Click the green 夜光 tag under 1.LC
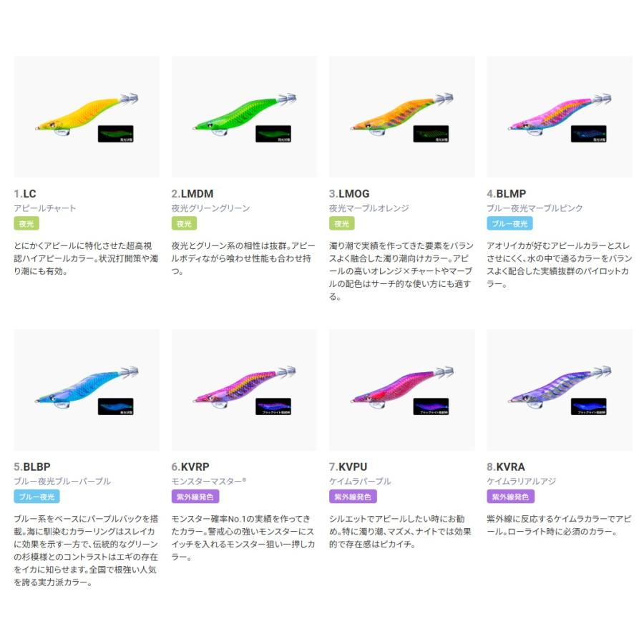The width and height of the screenshot is (644, 644). (26, 223)
